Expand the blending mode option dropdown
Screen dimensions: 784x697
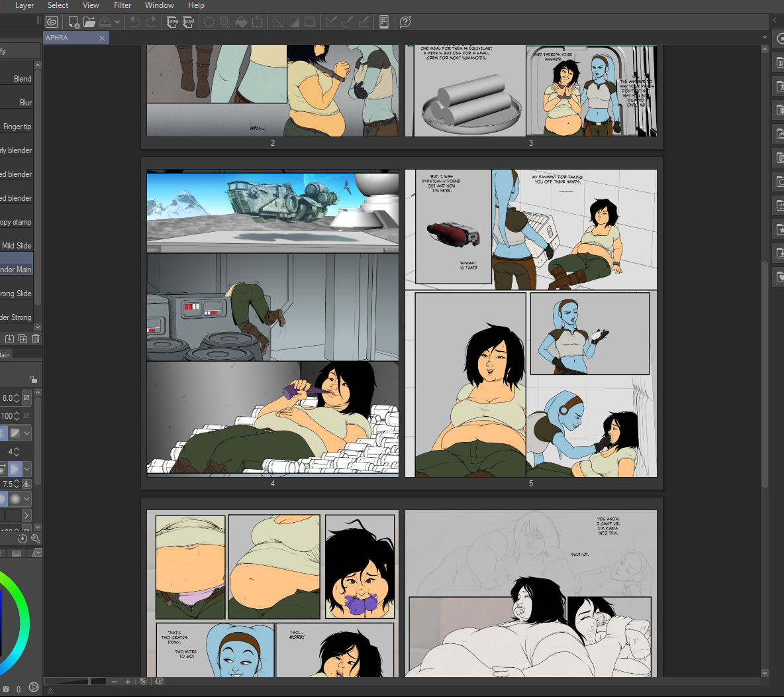click(26, 433)
